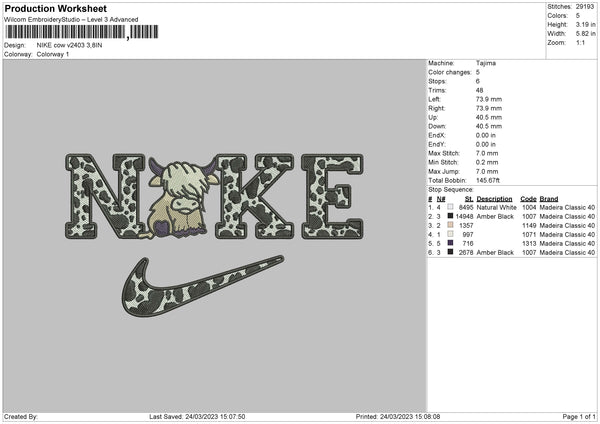The image size is (600, 424).
Task: Click the Machine value 'Tajima'
Action: 486,63
